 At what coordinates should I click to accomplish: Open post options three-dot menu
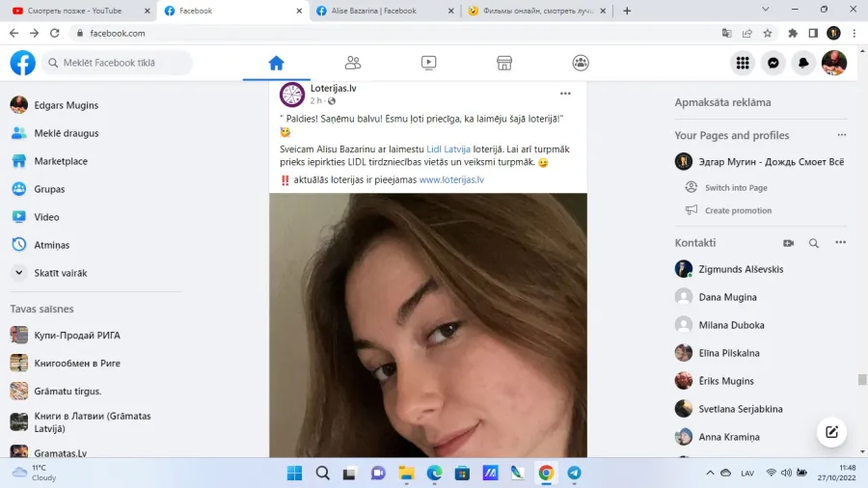565,94
